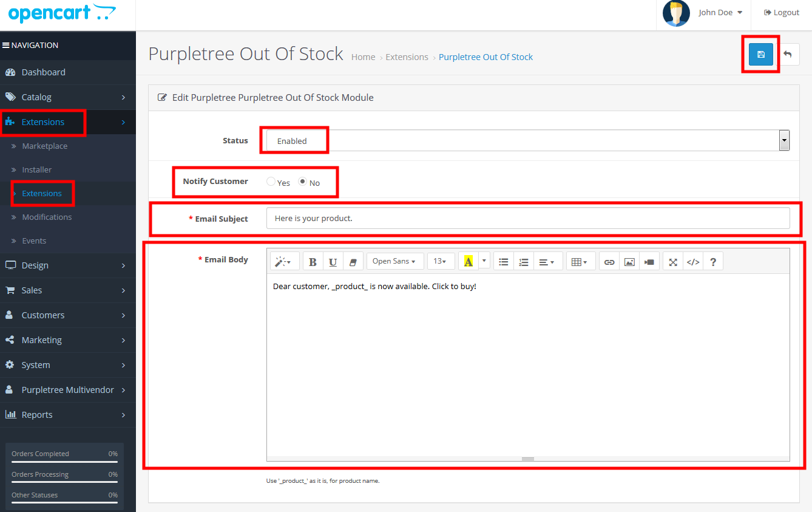Expand the Sales menu chevron
Image resolution: width=812 pixels, height=512 pixels.
pos(123,290)
